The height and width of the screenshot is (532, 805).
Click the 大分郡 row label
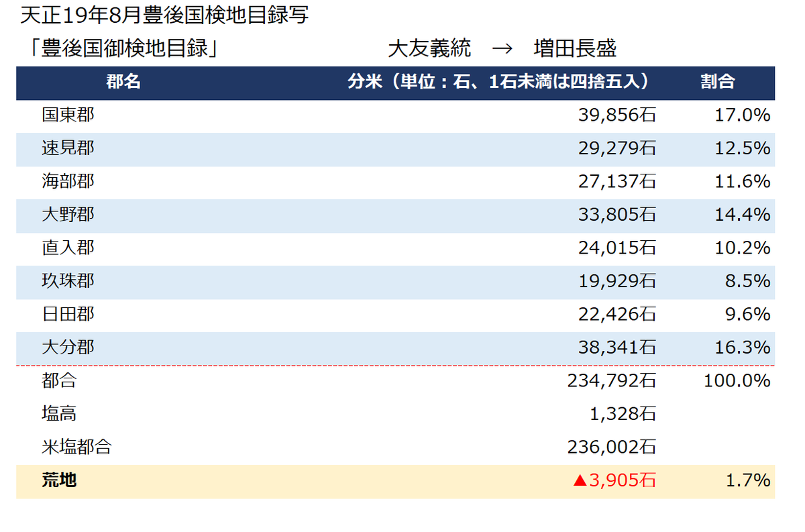coord(68,348)
